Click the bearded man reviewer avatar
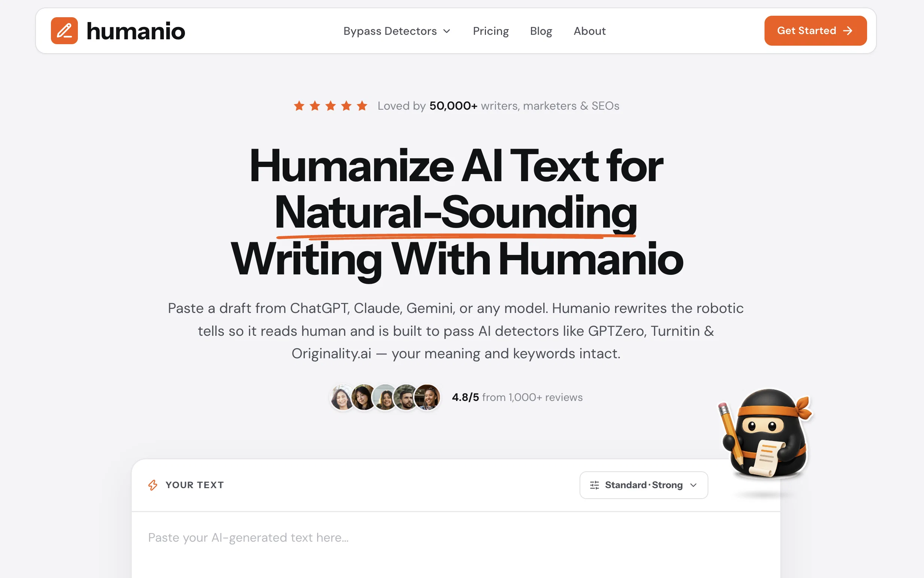 click(x=406, y=398)
